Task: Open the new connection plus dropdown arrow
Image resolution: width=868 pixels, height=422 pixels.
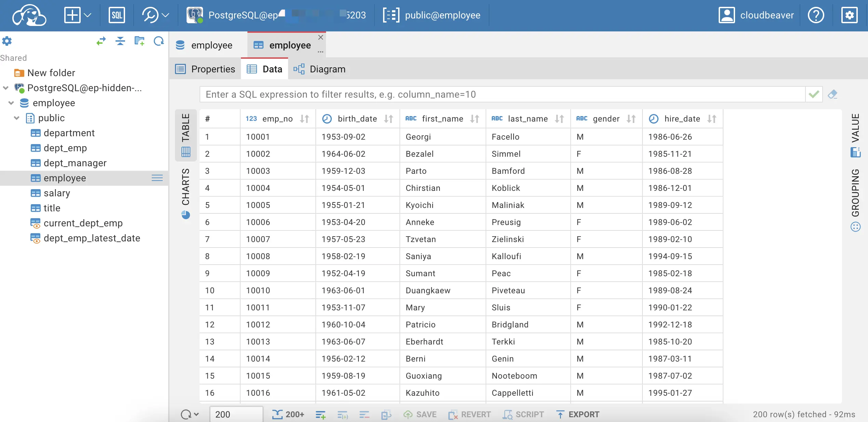Action: click(x=87, y=15)
